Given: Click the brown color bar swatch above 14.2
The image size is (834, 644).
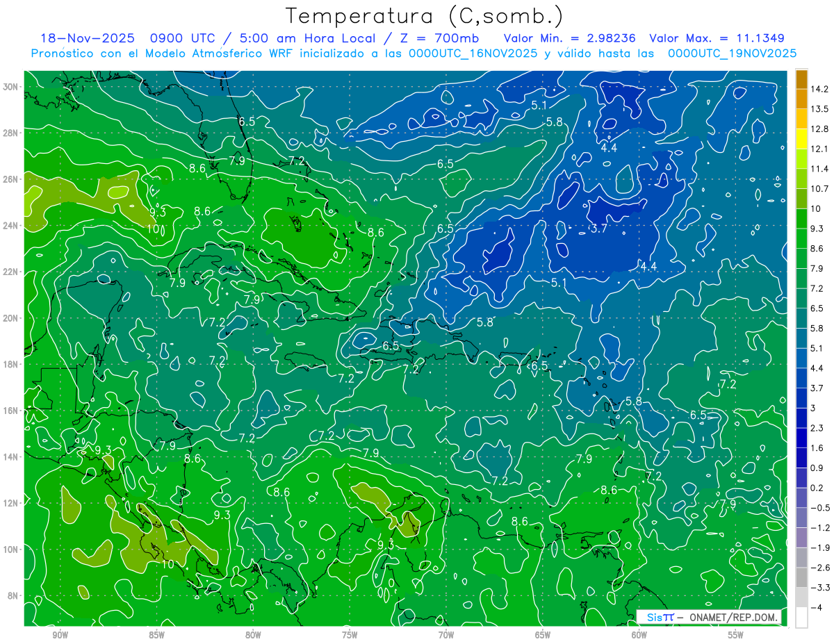Looking at the screenshot, I should pos(801,79).
